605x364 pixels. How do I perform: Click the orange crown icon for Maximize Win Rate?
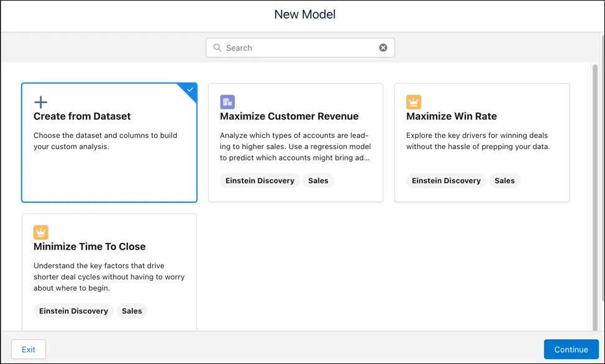click(414, 102)
